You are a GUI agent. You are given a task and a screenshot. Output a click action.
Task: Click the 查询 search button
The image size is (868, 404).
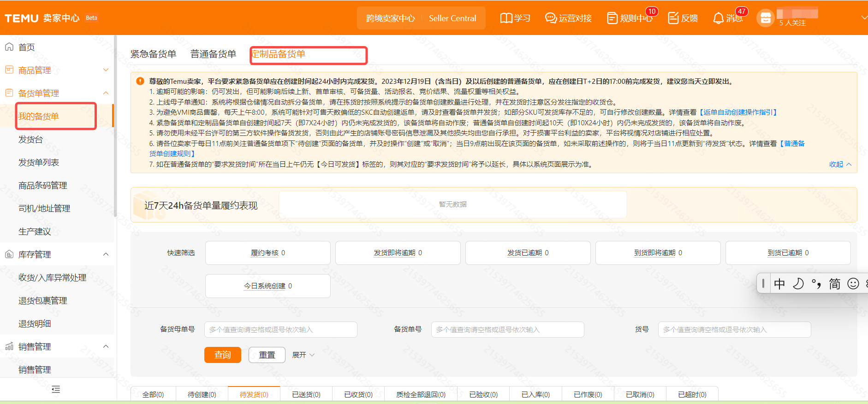point(223,355)
